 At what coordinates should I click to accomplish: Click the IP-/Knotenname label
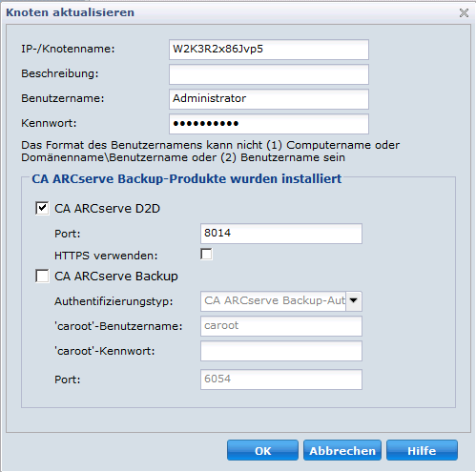pos(68,49)
